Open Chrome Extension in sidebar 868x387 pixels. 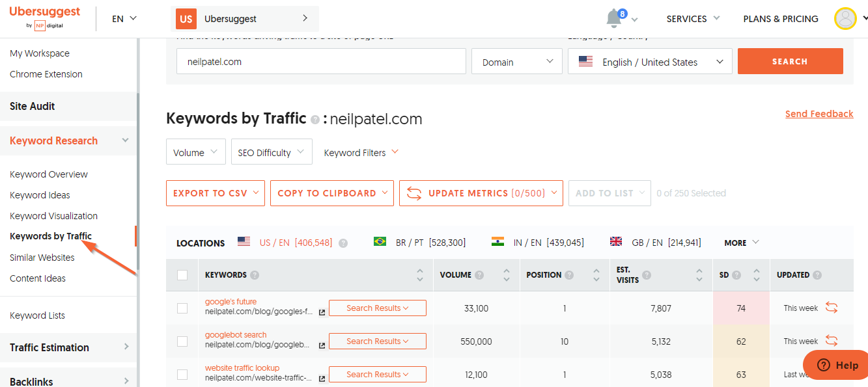click(46, 74)
